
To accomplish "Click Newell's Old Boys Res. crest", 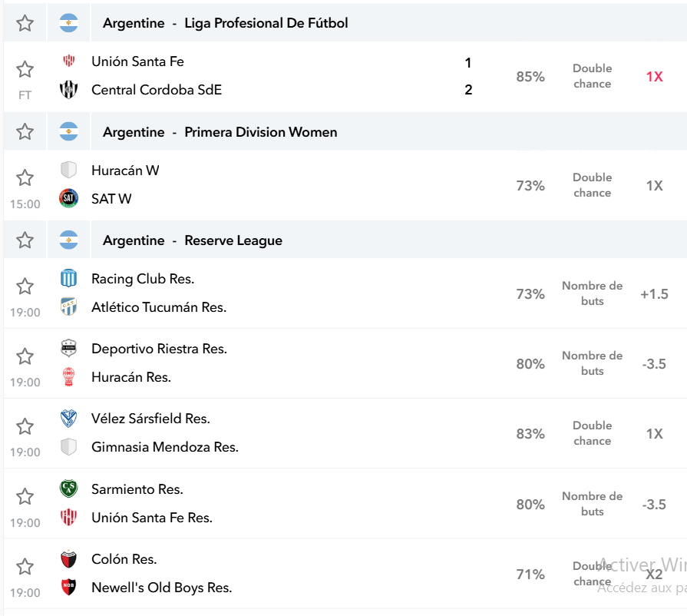I will (x=69, y=587).
